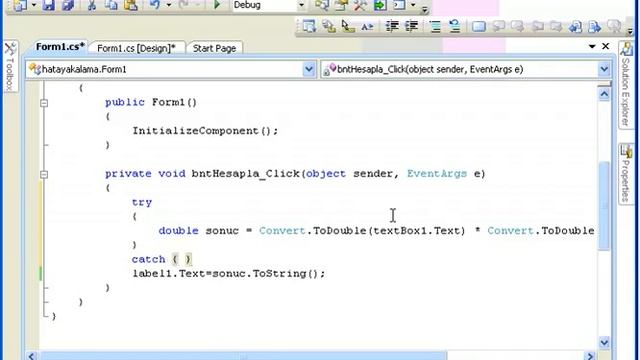Switch to the Form1.cs [Design]* tab

click(x=136, y=48)
